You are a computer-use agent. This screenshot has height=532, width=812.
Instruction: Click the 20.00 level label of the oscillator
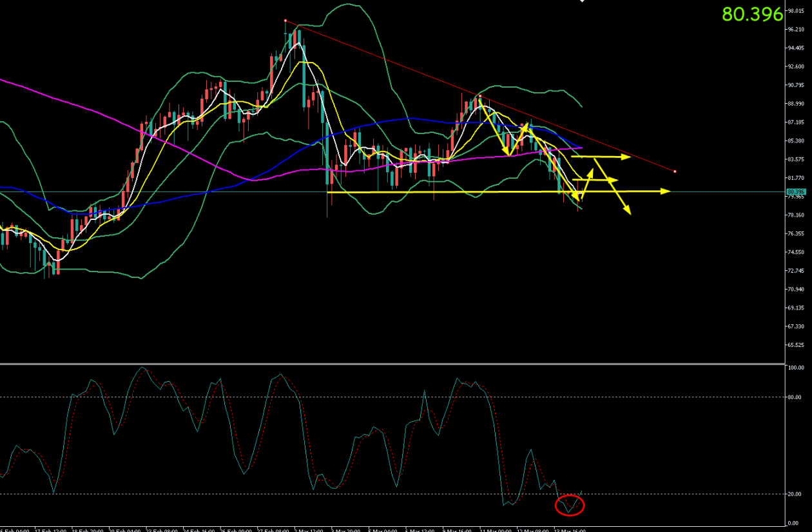793,494
